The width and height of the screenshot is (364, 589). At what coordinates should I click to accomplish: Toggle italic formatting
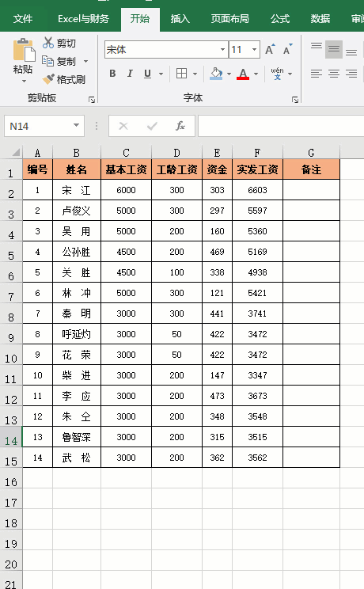(130, 74)
